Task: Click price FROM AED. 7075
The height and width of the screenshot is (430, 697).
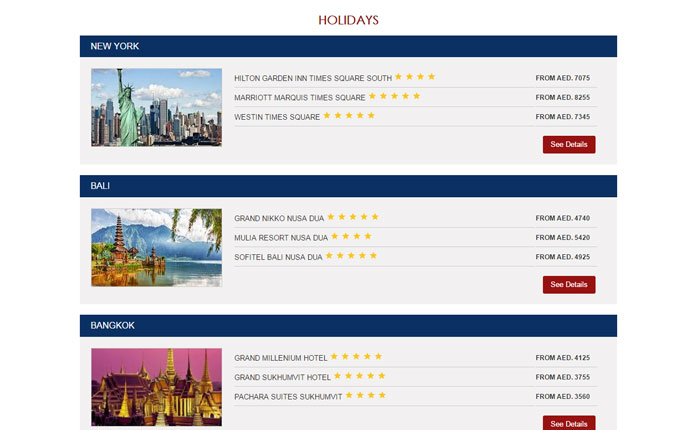Action: [x=562, y=78]
